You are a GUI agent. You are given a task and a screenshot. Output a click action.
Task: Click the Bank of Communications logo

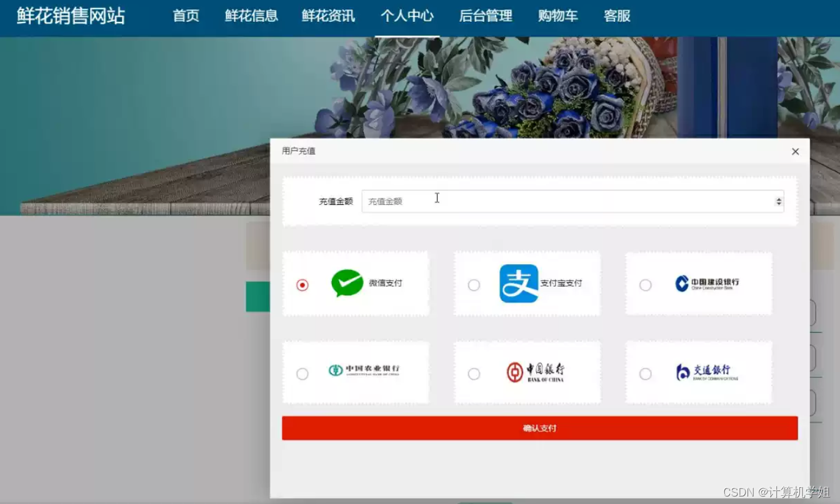[707, 372]
